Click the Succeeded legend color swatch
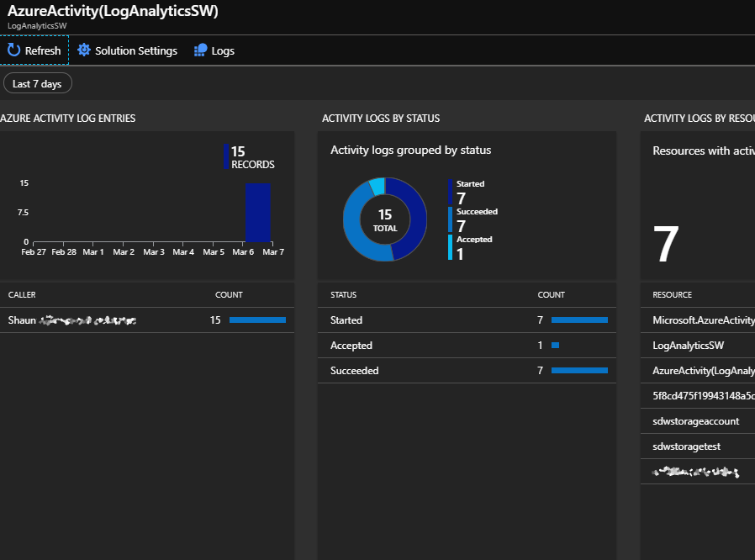Image resolution: width=755 pixels, height=560 pixels. tap(451, 220)
